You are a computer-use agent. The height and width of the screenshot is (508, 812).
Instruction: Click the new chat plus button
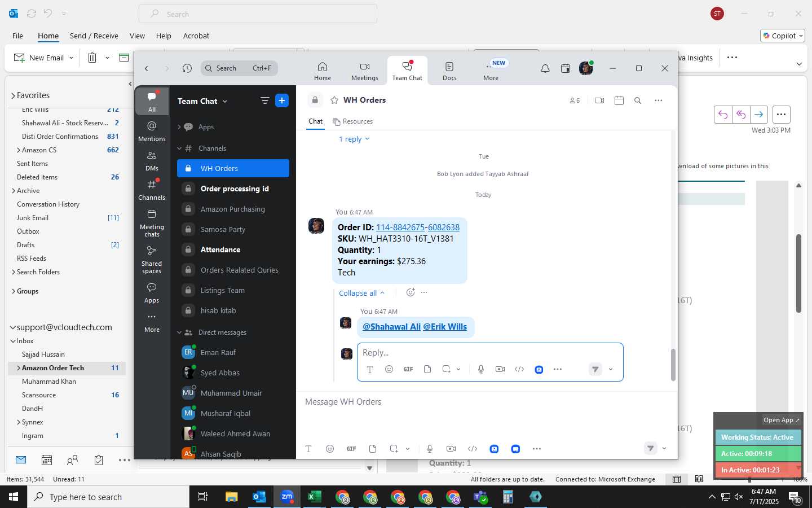coord(282,100)
